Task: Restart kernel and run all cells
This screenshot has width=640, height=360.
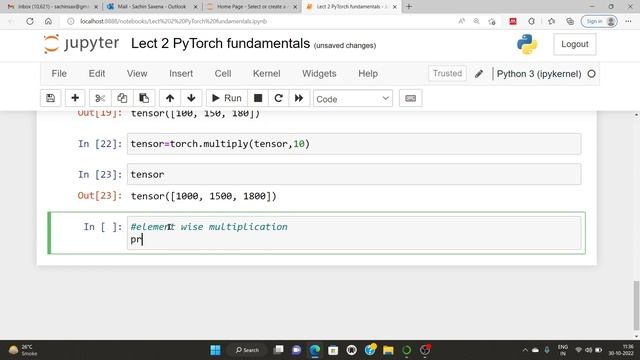Action: 299,98
